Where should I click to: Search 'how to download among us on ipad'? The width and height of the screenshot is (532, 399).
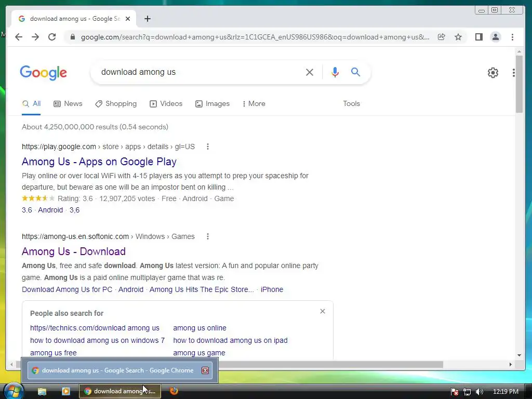point(230,340)
